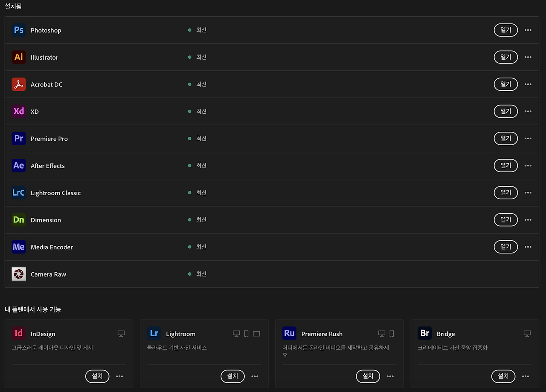Show more actions for Media Encoder

point(528,247)
